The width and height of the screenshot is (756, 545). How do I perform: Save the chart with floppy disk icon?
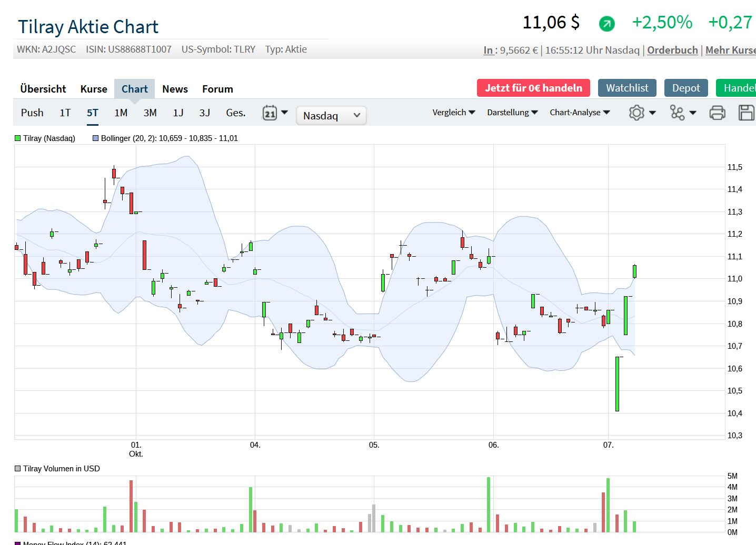pyautogui.click(x=746, y=113)
